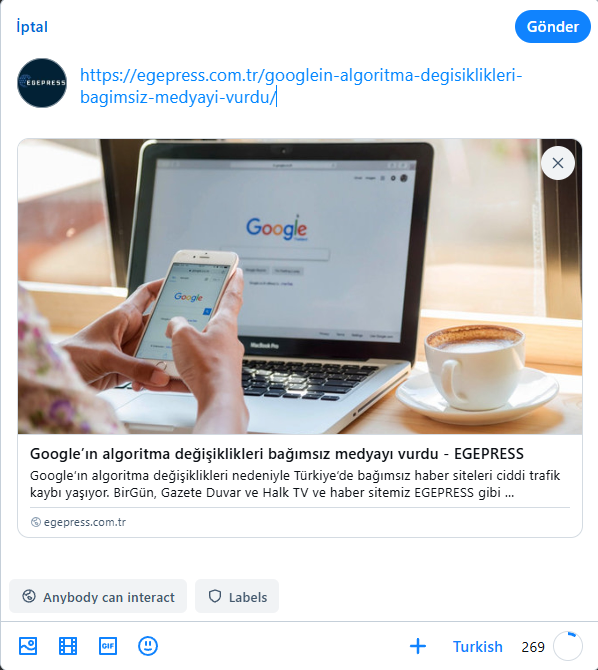Open the GIF picker
598x670 pixels.
108,646
